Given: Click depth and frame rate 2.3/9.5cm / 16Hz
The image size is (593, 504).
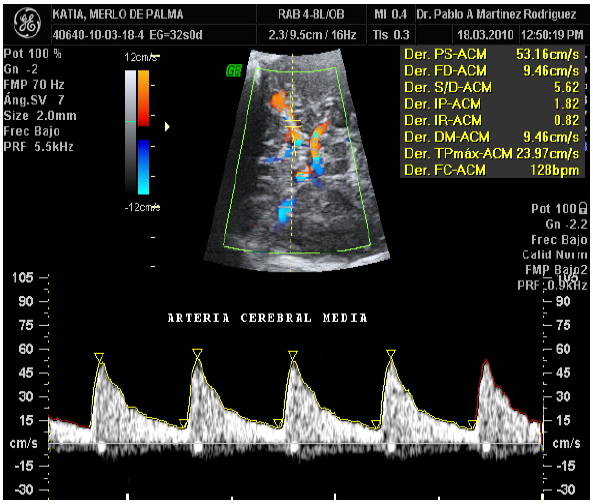Looking at the screenshot, I should [x=312, y=35].
